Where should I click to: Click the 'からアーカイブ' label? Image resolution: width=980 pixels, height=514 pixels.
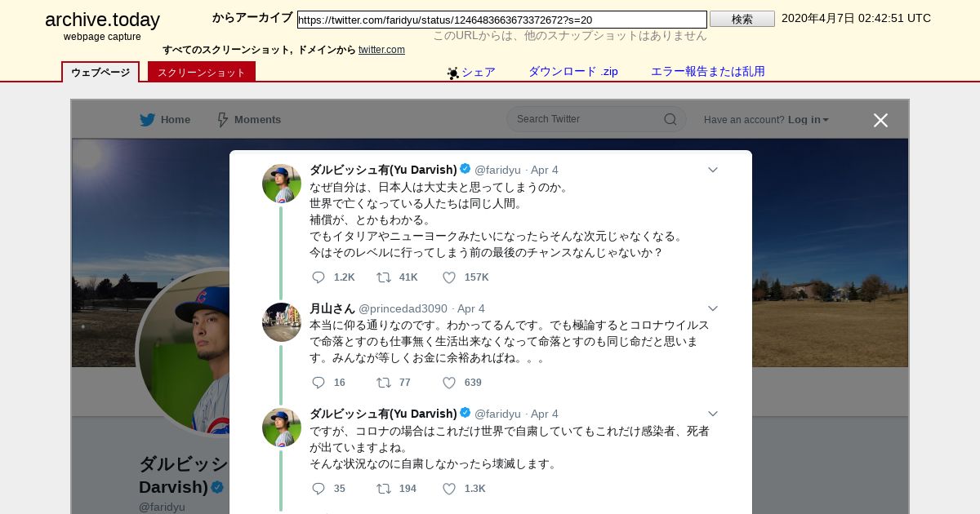tap(252, 18)
